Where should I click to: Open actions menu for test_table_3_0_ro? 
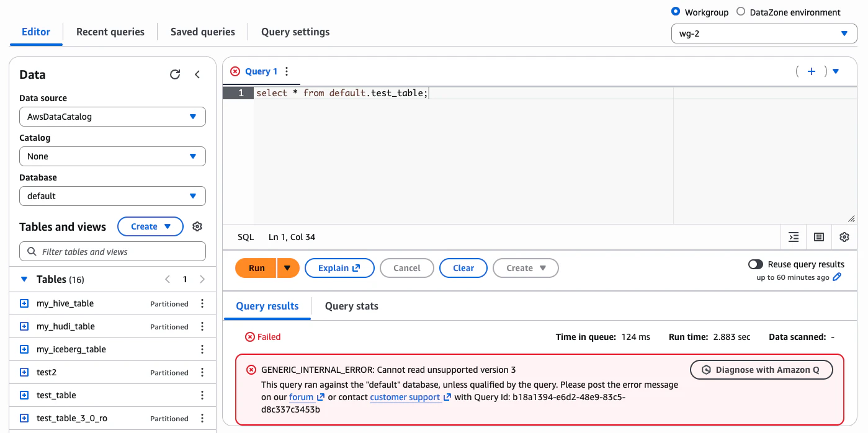202,418
